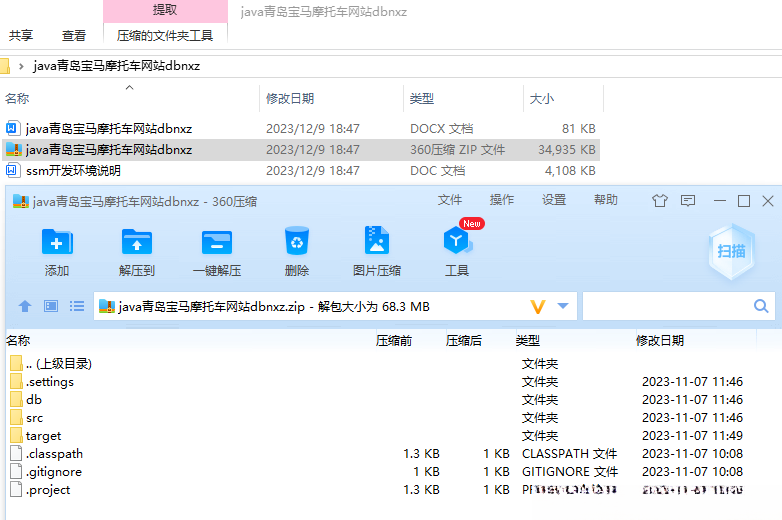Image resolution: width=782 pixels, height=520 pixels.
Task: Click the pink 提取 contextual tab
Action: point(165,10)
